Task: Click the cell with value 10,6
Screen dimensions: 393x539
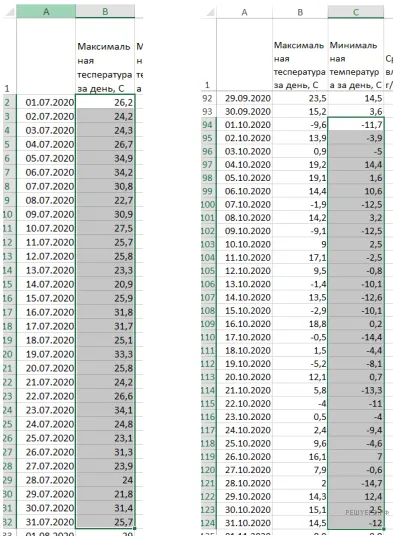Action: (x=356, y=191)
